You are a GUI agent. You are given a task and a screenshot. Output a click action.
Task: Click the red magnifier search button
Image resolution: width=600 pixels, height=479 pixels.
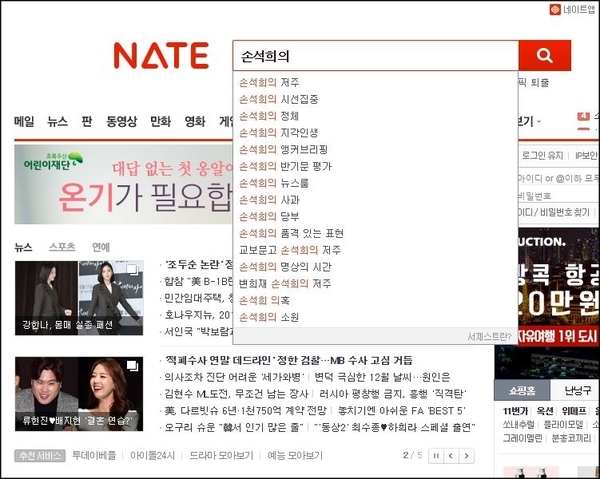point(545,55)
